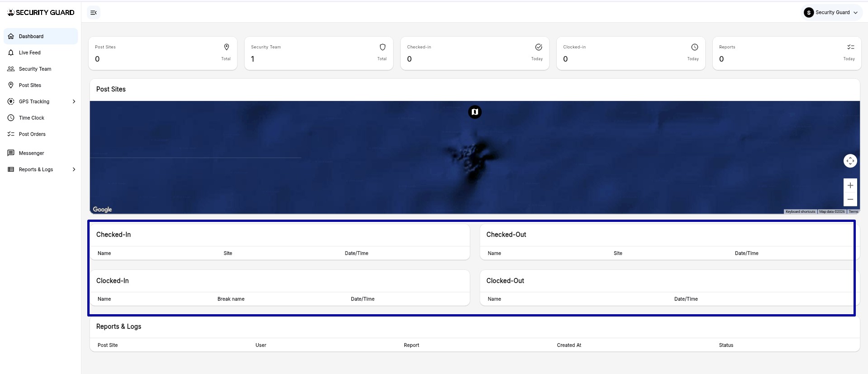Click the Checked-in summary card label

(419, 47)
